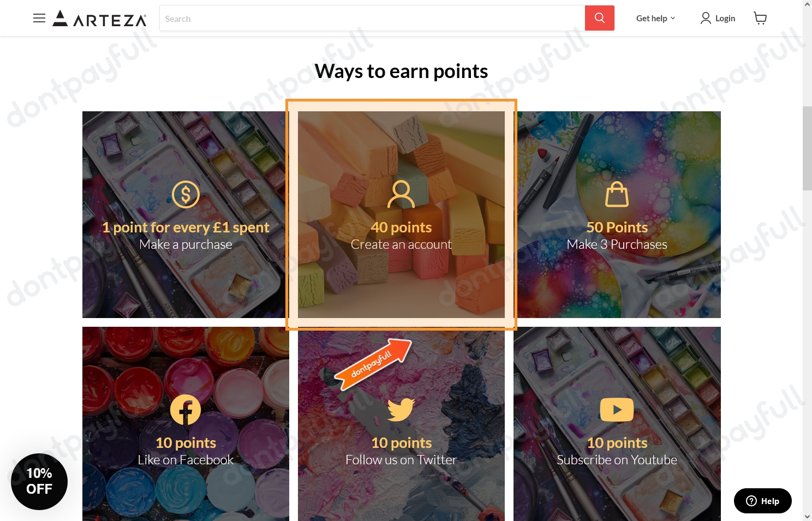The height and width of the screenshot is (521, 812).
Task: Click the Arteza logo
Action: (x=99, y=19)
